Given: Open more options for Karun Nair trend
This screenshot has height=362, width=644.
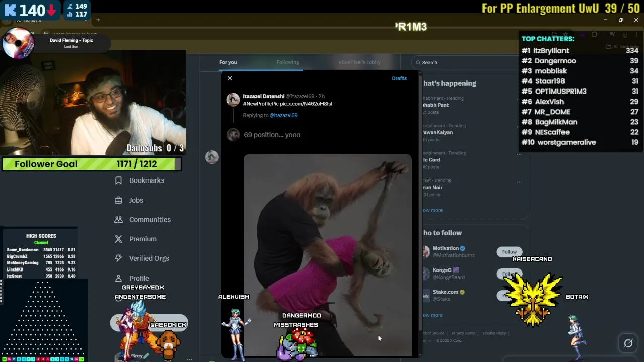Looking at the screenshot, I should coord(519,182).
